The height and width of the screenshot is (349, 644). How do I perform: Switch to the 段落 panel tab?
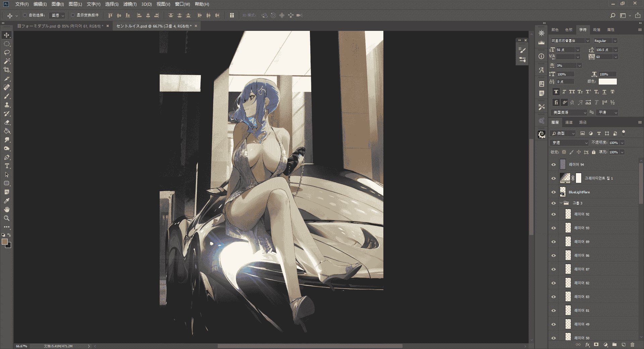(x=597, y=30)
